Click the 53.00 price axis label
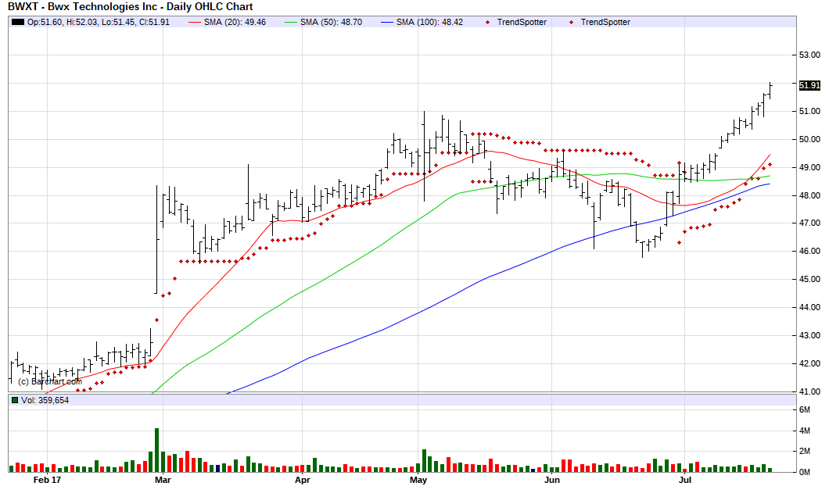The height and width of the screenshot is (504, 829). point(809,55)
